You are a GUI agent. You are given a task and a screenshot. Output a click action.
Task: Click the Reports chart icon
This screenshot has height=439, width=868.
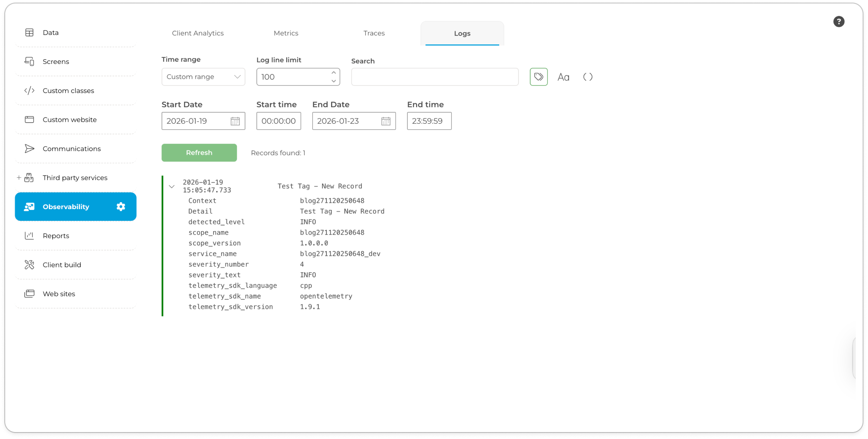click(29, 236)
